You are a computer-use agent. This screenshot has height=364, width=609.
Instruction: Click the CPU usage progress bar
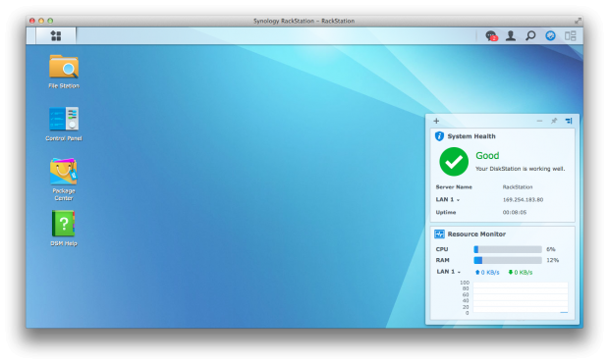pyautogui.click(x=508, y=249)
